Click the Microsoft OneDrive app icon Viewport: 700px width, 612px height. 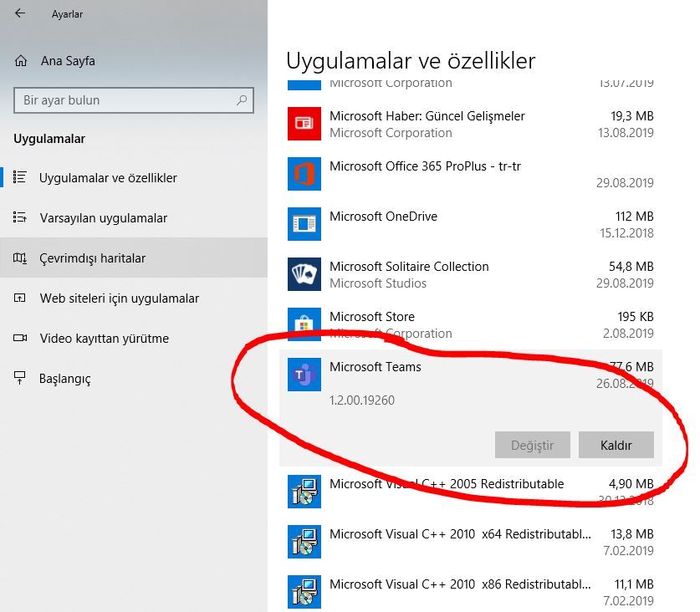click(x=304, y=223)
